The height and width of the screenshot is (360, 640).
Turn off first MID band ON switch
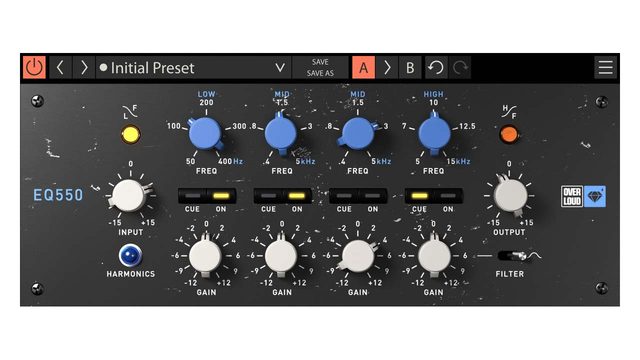coord(297,196)
